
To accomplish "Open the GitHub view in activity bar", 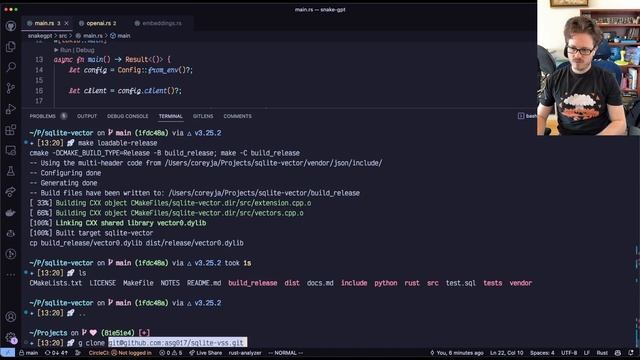I will coord(11,26).
